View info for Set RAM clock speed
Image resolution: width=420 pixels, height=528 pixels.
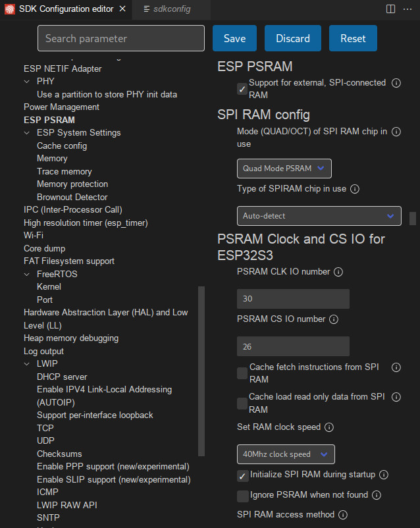tap(328, 427)
